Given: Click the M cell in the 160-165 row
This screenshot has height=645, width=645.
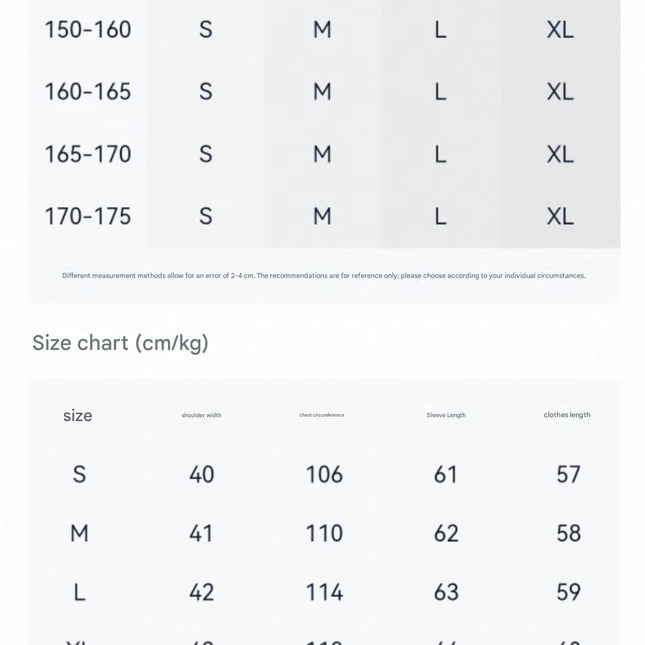Looking at the screenshot, I should (x=322, y=92).
